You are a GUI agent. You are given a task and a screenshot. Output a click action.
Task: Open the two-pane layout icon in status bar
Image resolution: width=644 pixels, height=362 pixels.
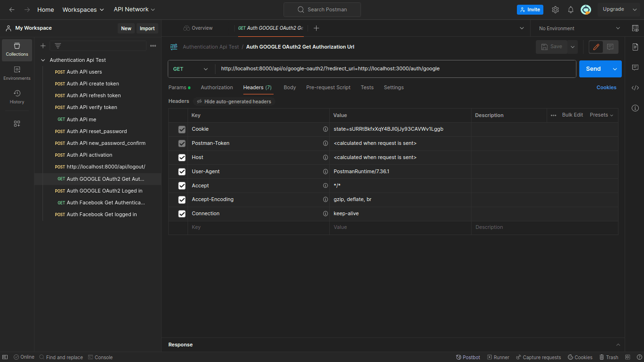[x=628, y=357]
